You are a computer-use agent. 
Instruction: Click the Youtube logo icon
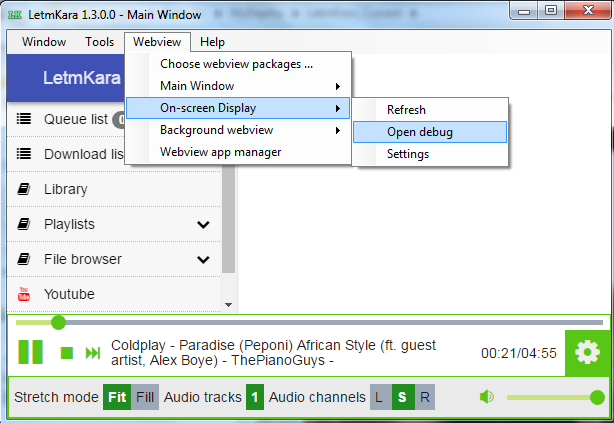click(24, 294)
